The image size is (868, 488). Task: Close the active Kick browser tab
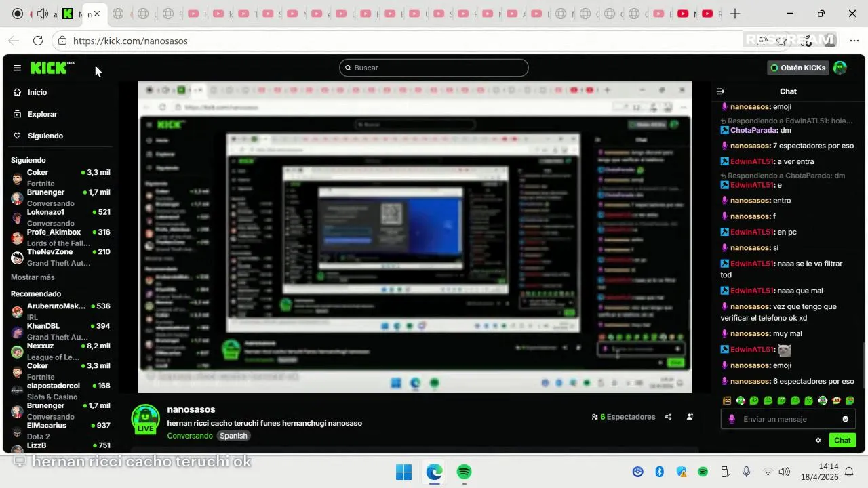97,14
